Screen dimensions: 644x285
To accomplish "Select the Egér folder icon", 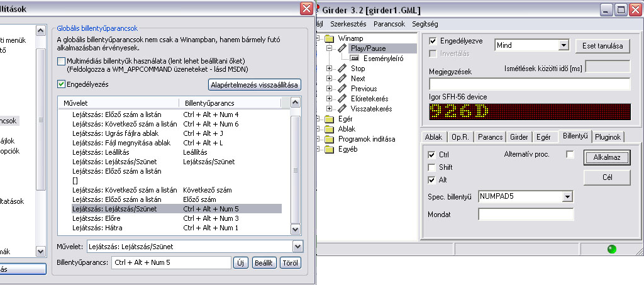I will point(330,119).
